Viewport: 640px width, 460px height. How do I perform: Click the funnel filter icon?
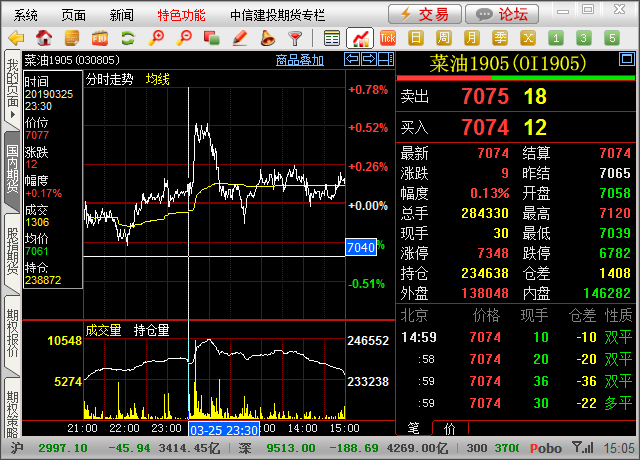(x=294, y=38)
